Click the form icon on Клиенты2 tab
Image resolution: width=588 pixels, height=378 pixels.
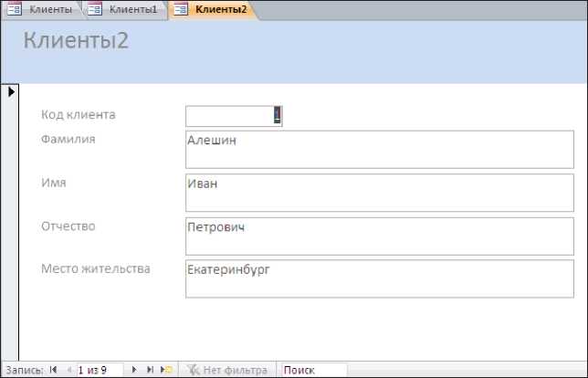click(x=181, y=9)
